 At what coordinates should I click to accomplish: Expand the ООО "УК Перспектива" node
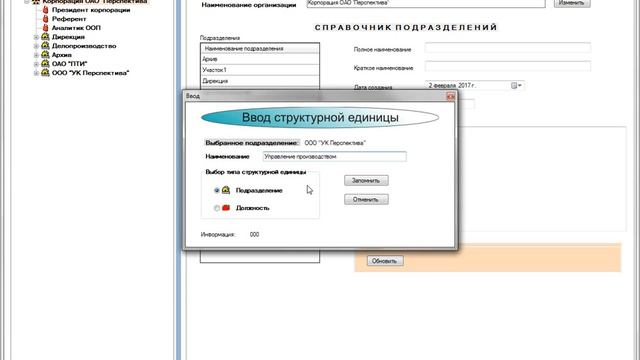(36, 73)
